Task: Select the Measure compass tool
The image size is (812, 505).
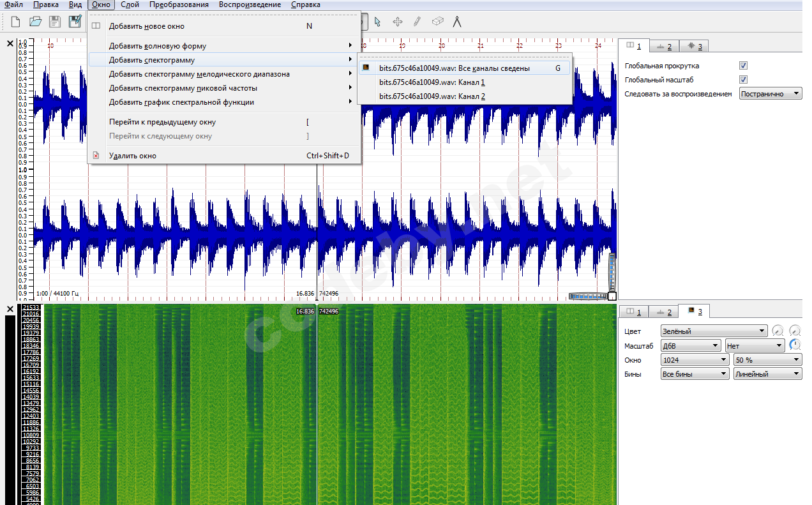Action: coord(457,22)
